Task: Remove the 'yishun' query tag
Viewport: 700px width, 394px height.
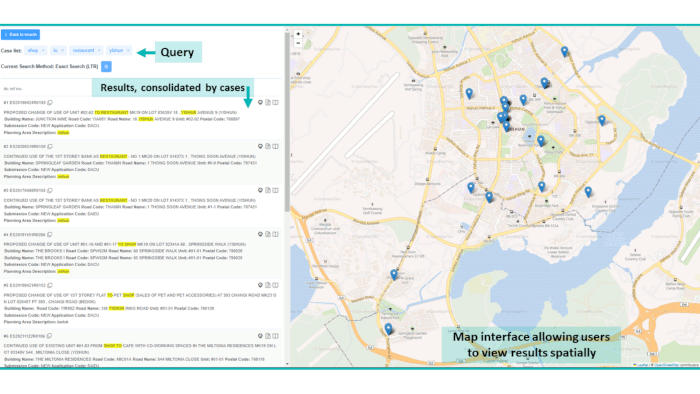Action: (128, 50)
